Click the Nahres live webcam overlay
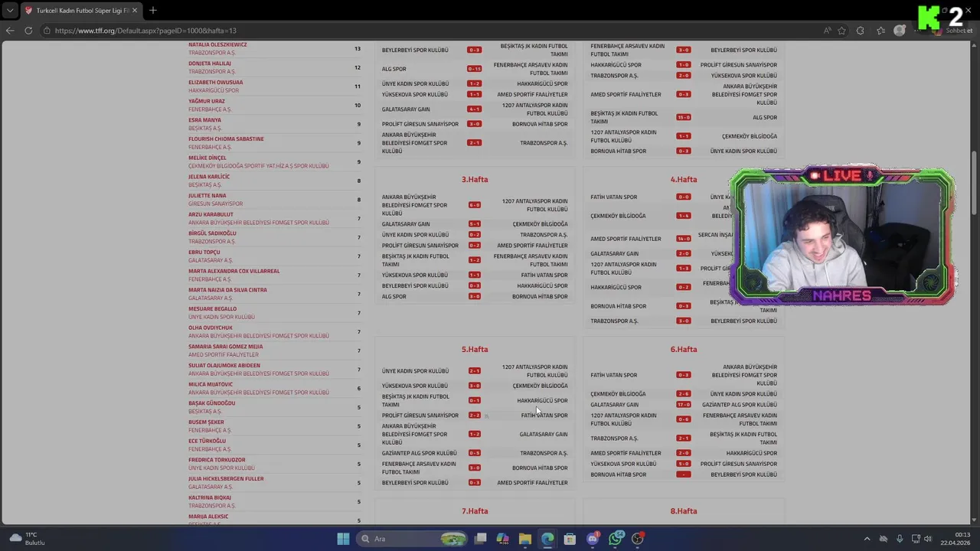The image size is (980, 551). coord(842,236)
